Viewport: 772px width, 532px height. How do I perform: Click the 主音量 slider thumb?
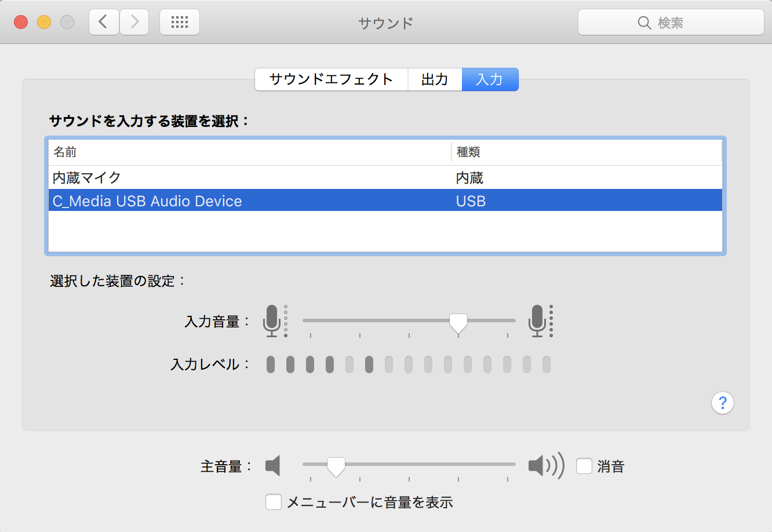tap(336, 466)
